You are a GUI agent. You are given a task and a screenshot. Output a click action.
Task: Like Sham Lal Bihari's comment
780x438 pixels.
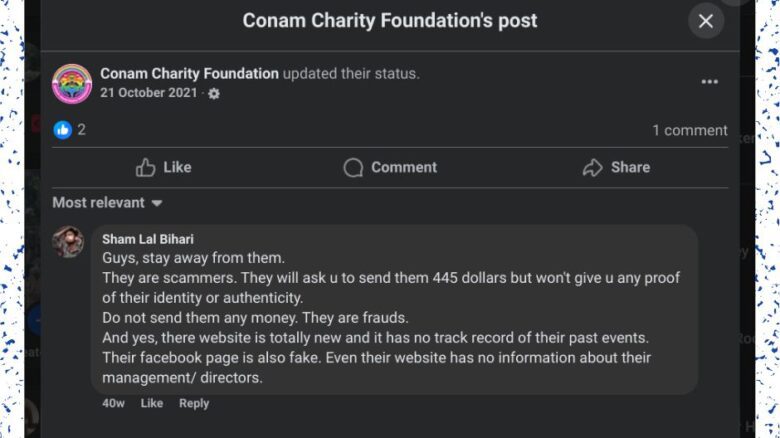click(x=151, y=403)
